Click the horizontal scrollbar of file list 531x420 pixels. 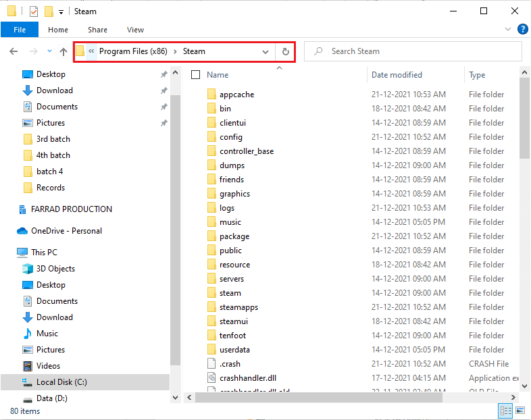319,397
